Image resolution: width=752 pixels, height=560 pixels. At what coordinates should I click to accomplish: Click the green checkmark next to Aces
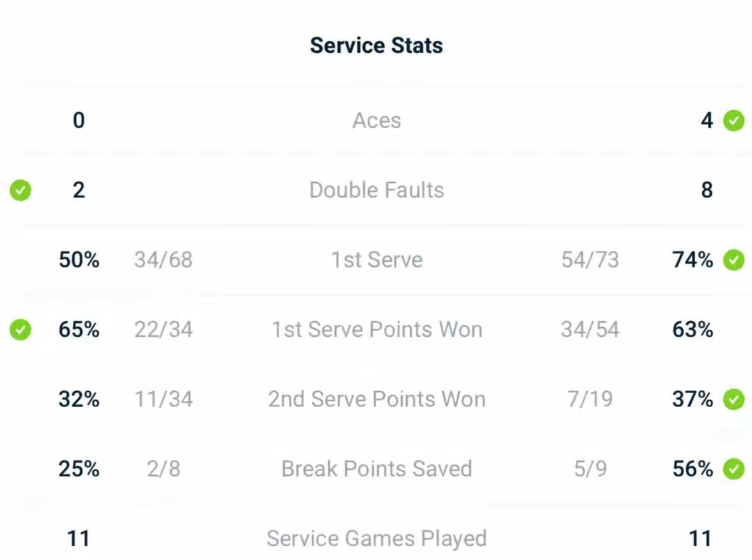click(x=733, y=120)
